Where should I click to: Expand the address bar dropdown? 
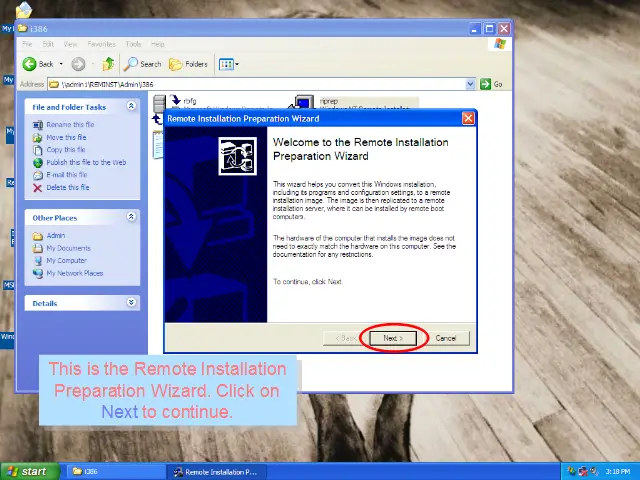(470, 84)
